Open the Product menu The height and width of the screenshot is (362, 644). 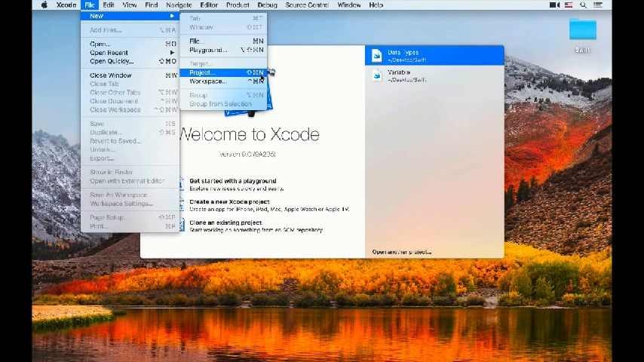click(x=238, y=5)
